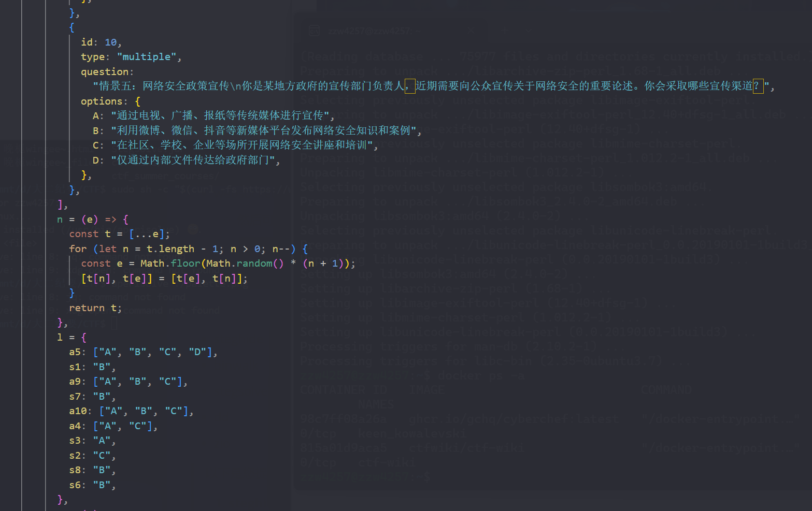Click the id value 10
Image resolution: width=812 pixels, height=511 pixels.
click(x=111, y=42)
